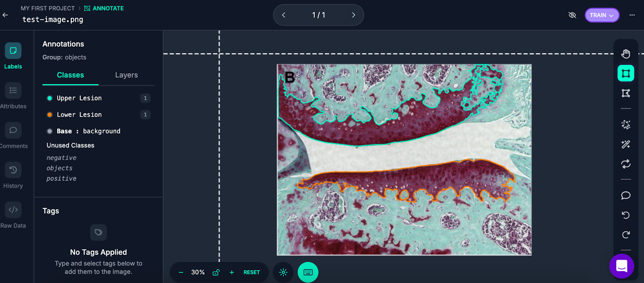Click the 1 / 1 image counter
The width and height of the screenshot is (644, 283).
[x=318, y=15]
